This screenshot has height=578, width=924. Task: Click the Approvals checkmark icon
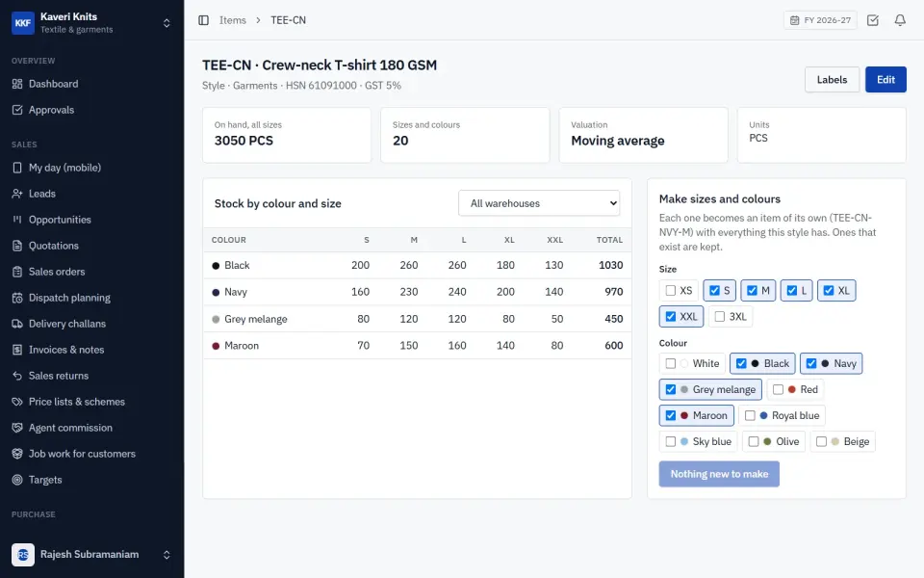(x=17, y=110)
